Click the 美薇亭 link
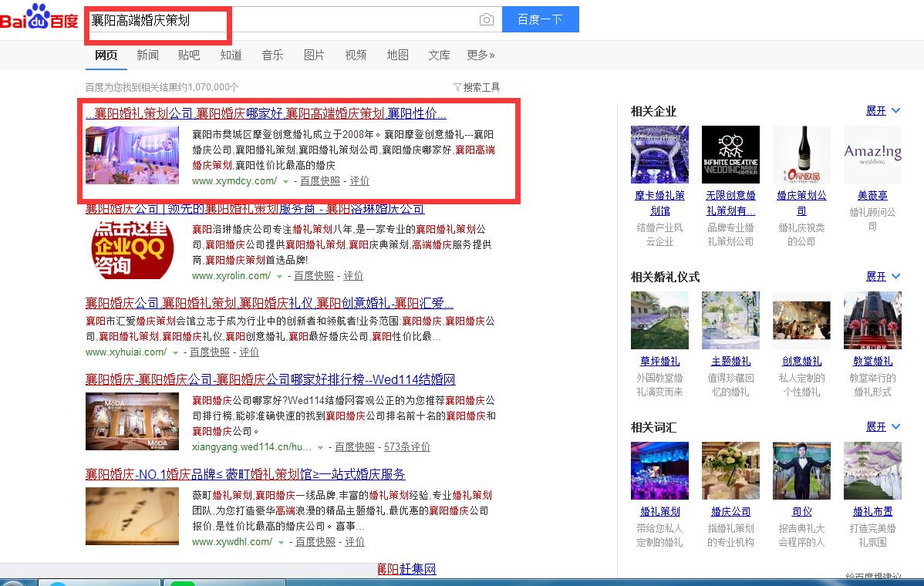 pyautogui.click(x=873, y=196)
